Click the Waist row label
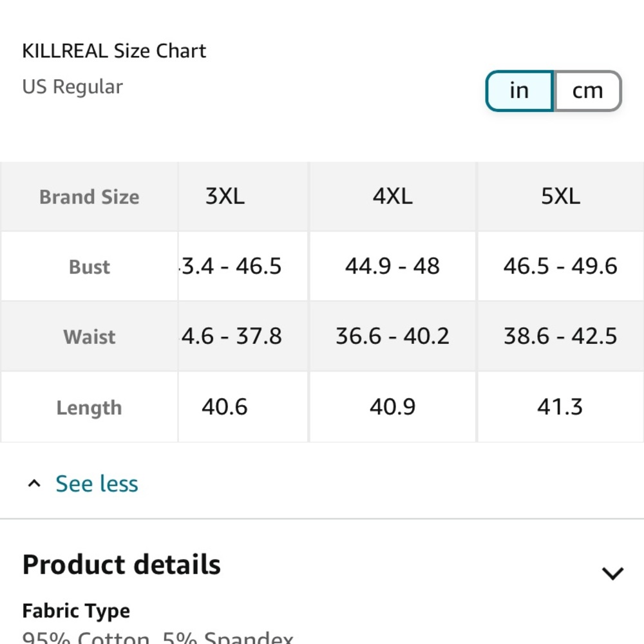Viewport: 644px width, 644px height. tap(89, 337)
